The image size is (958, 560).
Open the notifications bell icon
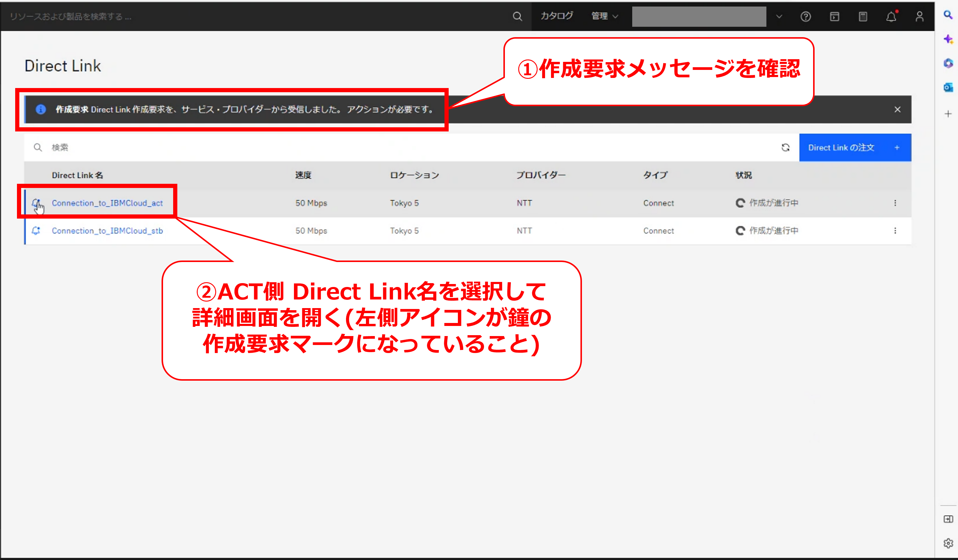click(891, 16)
